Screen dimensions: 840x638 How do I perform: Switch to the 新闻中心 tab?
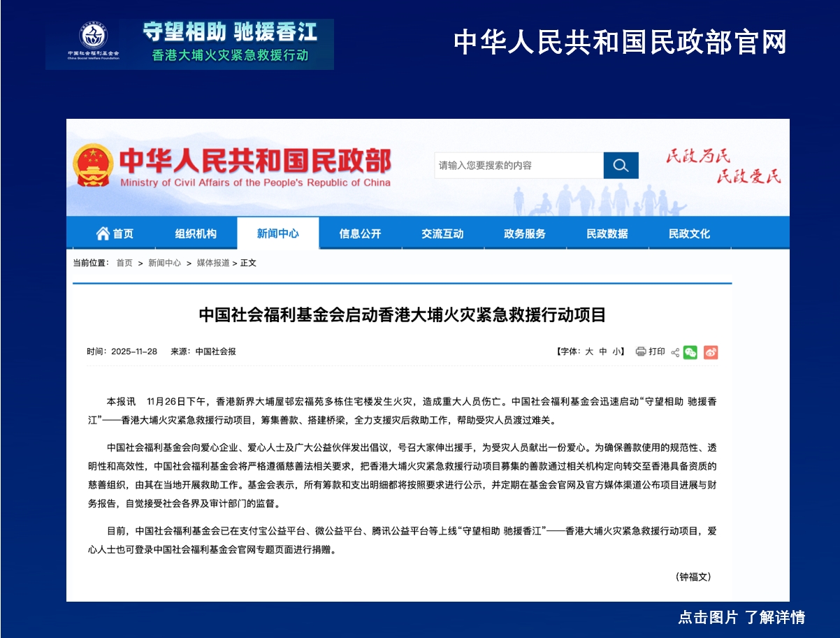pos(277,234)
